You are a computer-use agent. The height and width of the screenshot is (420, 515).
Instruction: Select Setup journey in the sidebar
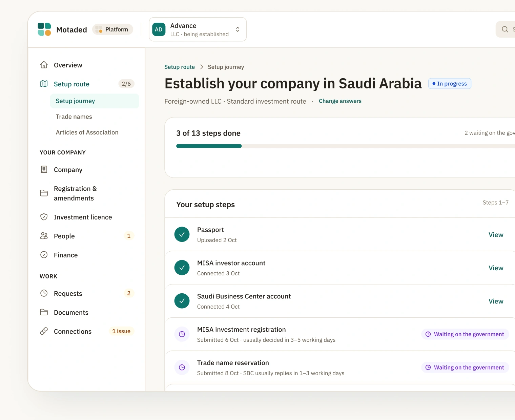(x=95, y=101)
